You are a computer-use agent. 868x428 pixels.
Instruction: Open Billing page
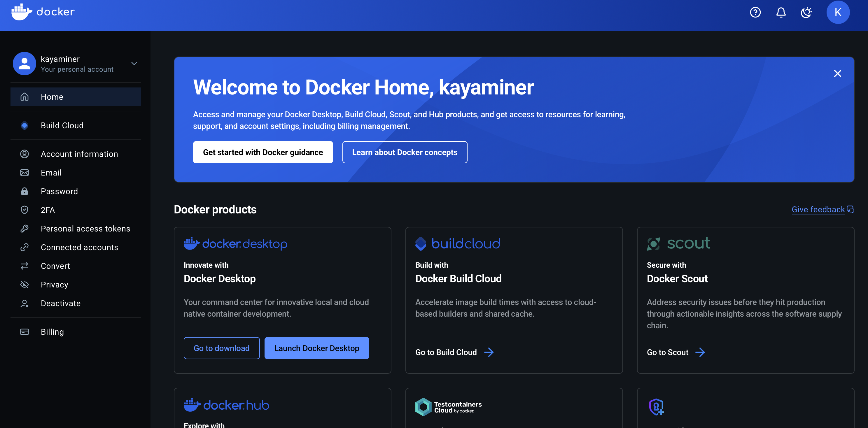[x=76, y=332]
